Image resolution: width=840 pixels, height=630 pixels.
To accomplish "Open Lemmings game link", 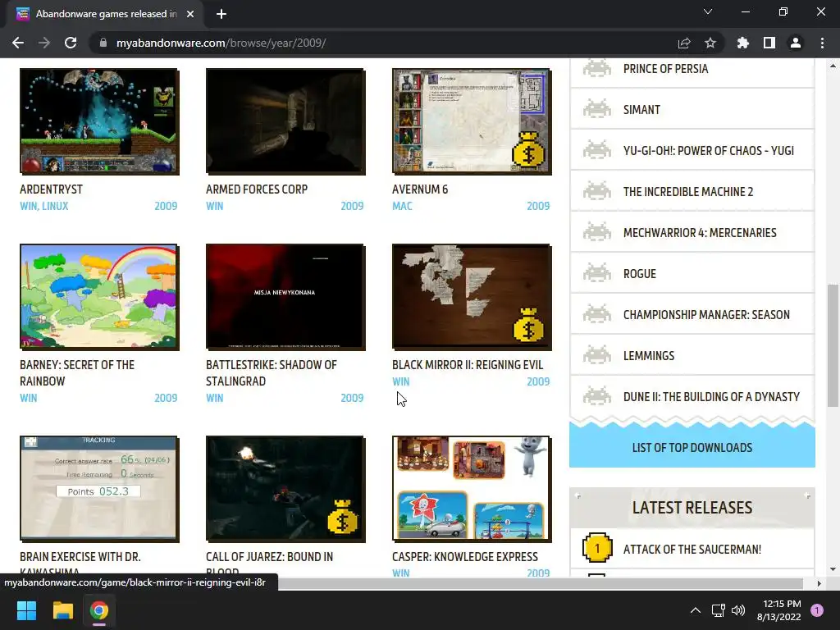I will point(649,356).
